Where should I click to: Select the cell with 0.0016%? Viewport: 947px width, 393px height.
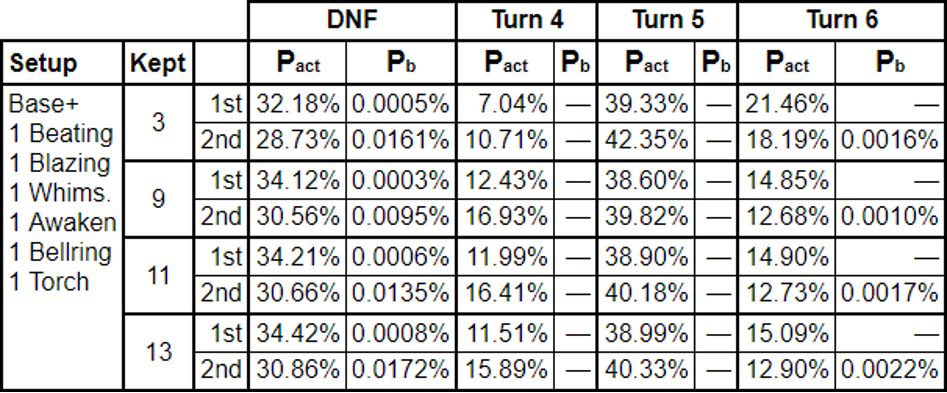[890, 141]
